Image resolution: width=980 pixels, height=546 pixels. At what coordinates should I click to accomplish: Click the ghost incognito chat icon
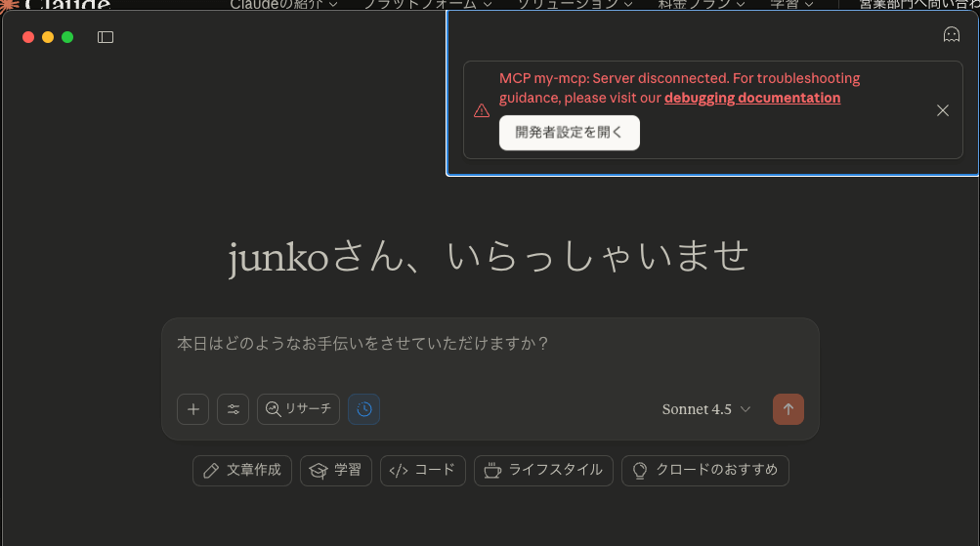pyautogui.click(x=951, y=35)
